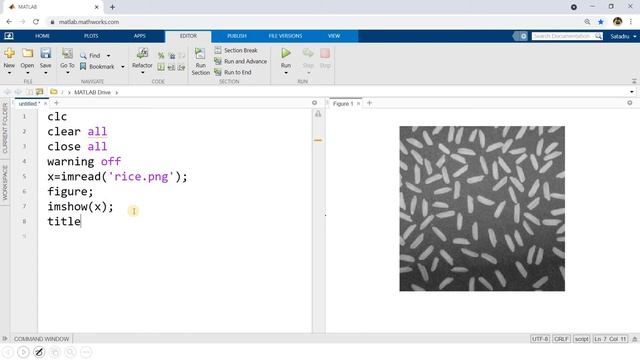Expand the Find dropdown arrow

[x=109, y=56]
